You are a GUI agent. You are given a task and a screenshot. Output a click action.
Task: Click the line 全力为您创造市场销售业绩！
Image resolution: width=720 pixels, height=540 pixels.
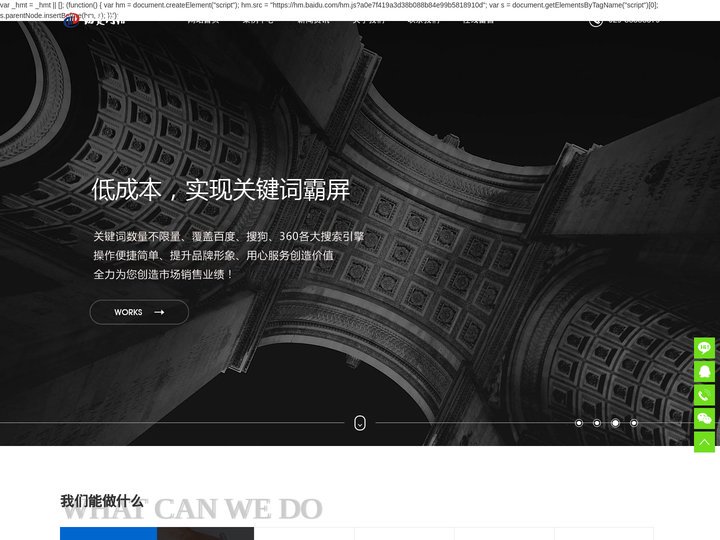click(164, 275)
